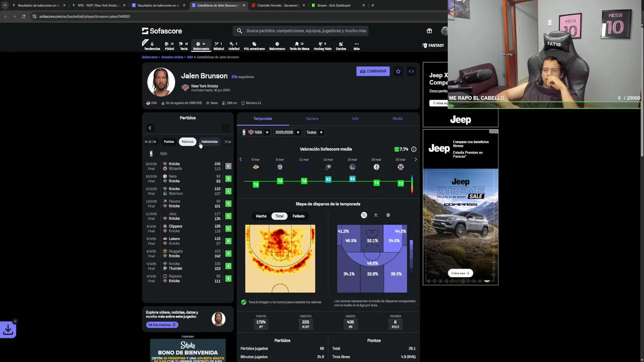Open the 2025/2026 season dropdown
This screenshot has height=362, width=644.
(287, 132)
